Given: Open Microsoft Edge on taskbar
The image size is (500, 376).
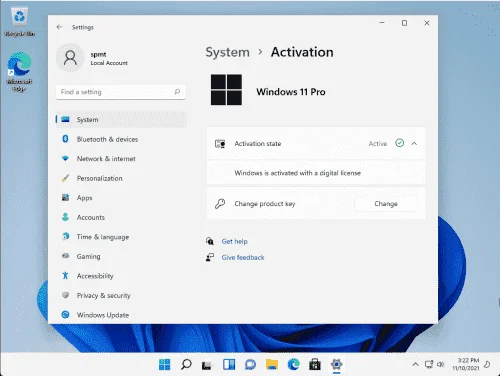Looking at the screenshot, I should [293, 364].
